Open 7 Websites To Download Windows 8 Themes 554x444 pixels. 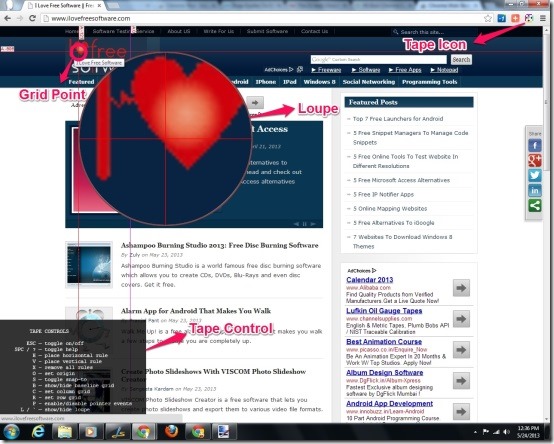coord(403,242)
